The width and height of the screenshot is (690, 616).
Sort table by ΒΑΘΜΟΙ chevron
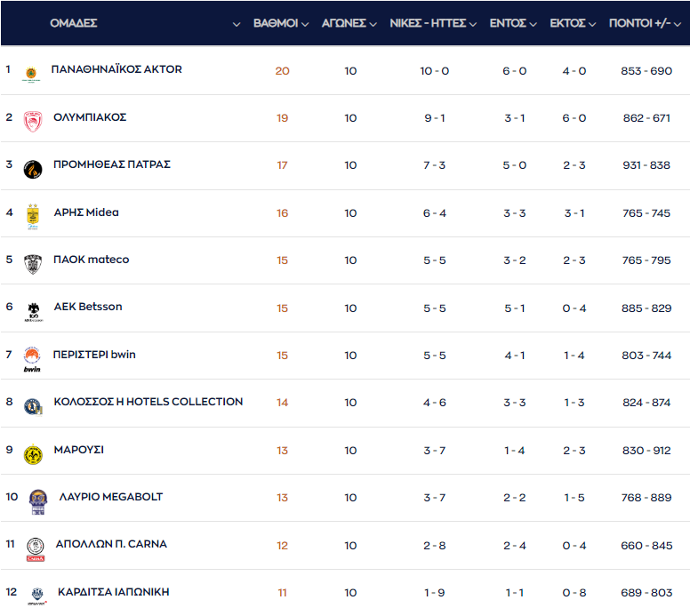[307, 24]
